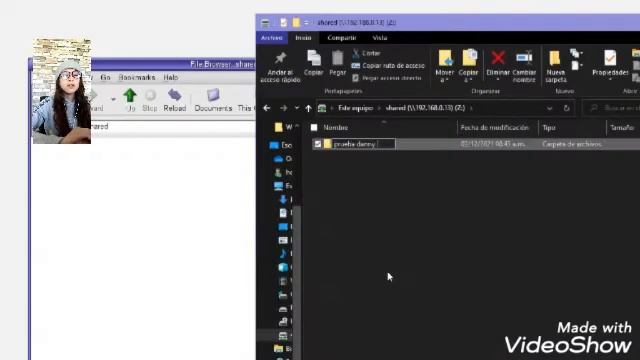Create a Nueva carpeta

(556, 66)
